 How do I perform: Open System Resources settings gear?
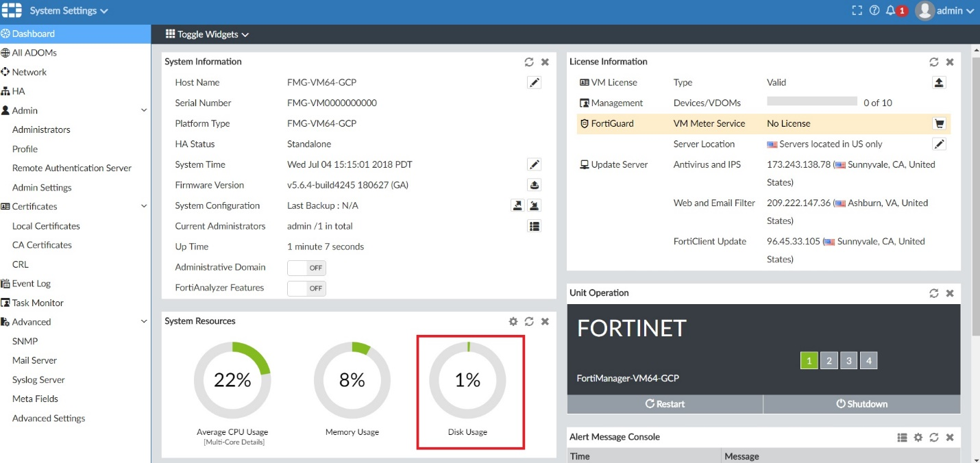[513, 321]
